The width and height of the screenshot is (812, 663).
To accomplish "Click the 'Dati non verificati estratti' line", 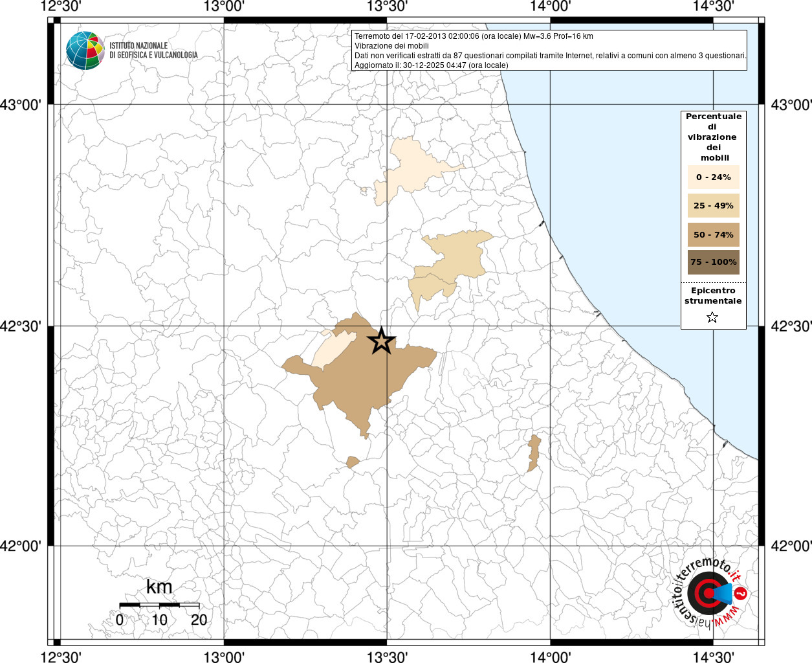I will coord(550,56).
